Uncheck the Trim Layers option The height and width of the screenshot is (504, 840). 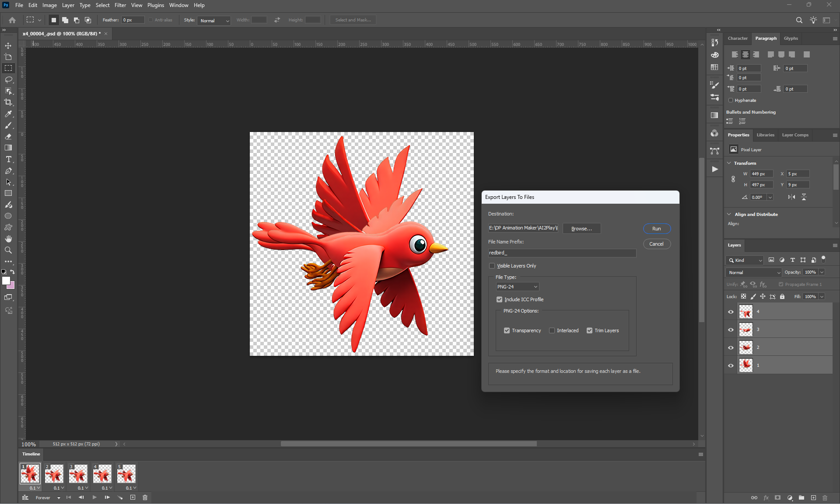pos(589,330)
